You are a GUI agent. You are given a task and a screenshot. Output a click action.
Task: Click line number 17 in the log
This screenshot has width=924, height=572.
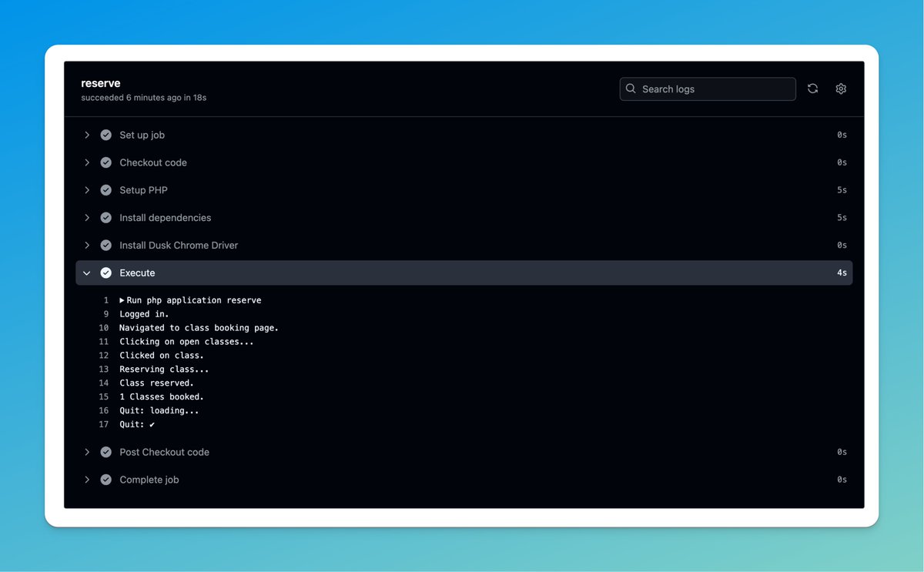point(104,425)
